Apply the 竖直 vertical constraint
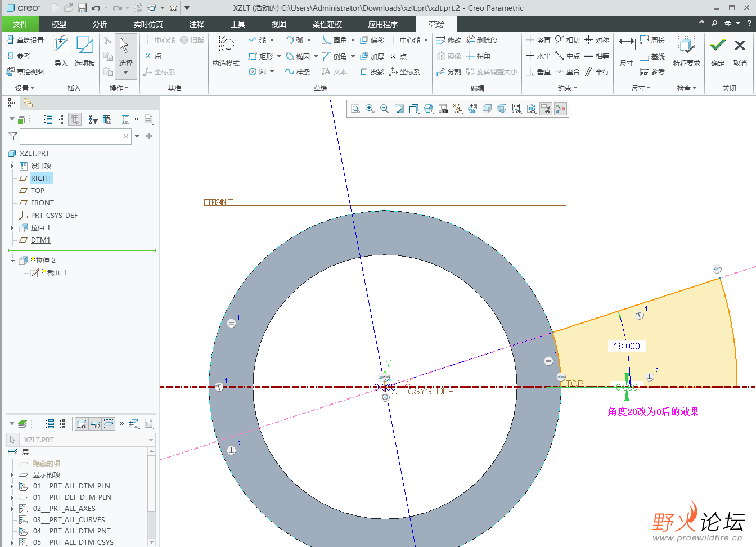 [x=538, y=41]
